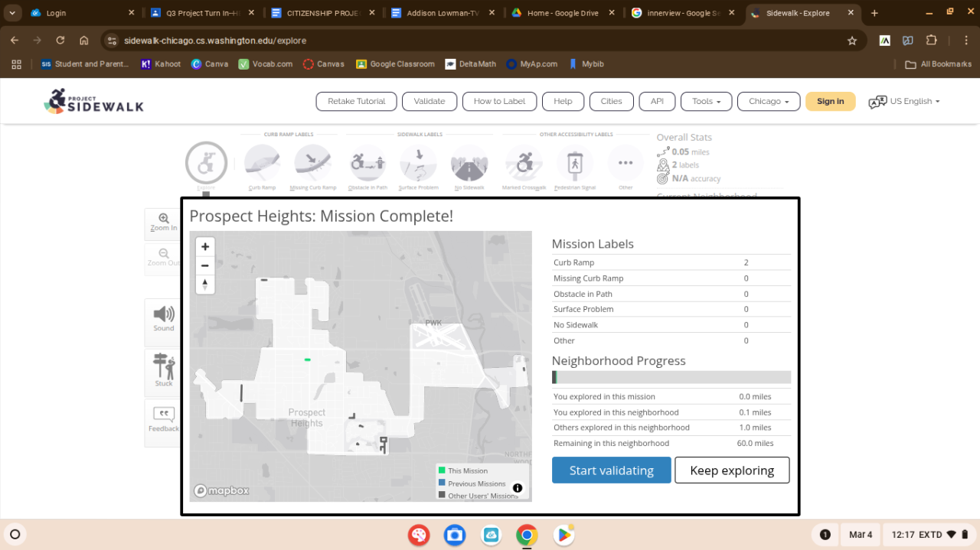Open the Other label options

(626, 163)
